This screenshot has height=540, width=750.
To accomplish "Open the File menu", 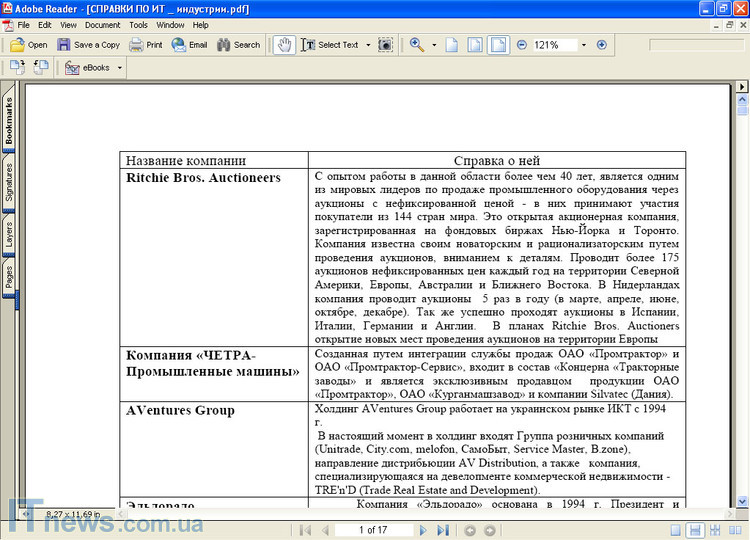I will click(23, 25).
